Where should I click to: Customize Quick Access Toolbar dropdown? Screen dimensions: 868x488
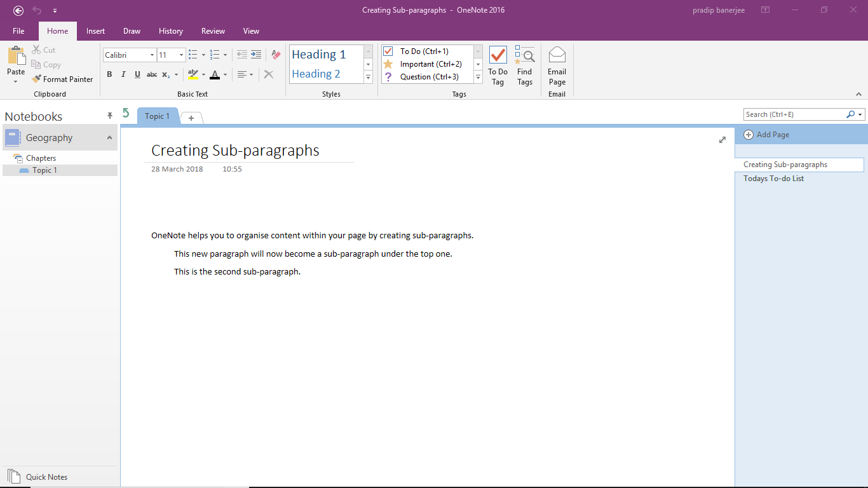55,11
